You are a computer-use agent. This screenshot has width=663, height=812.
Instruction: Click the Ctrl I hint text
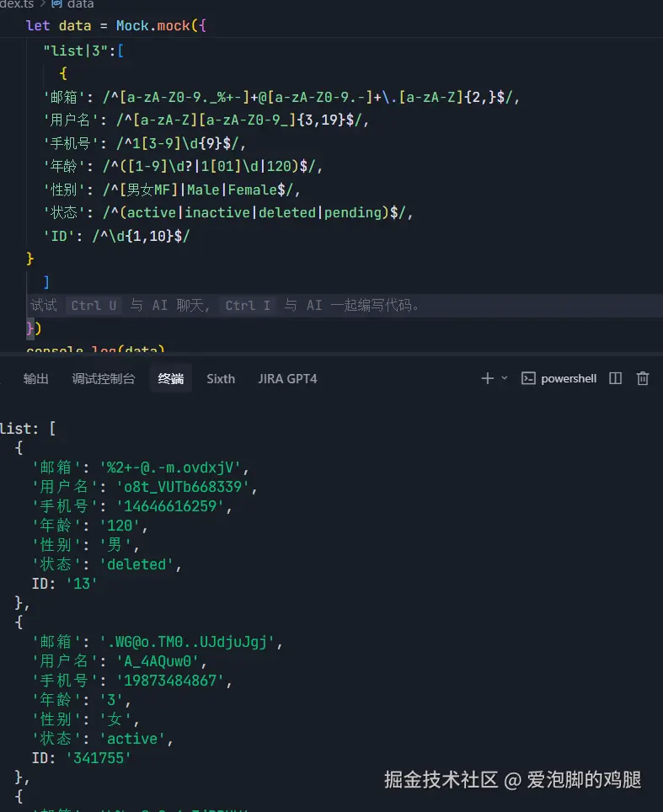pos(248,306)
